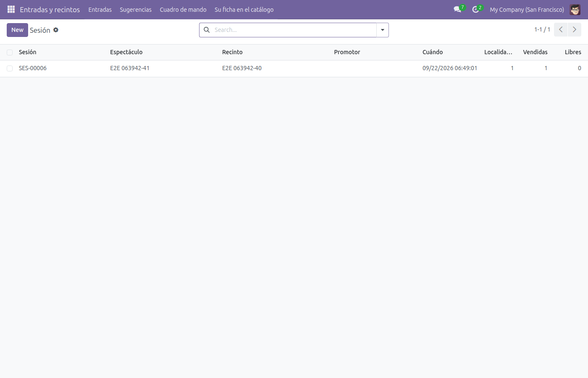Click the 09/22/2026 06:49:01 date cell
588x378 pixels.
pos(450,68)
